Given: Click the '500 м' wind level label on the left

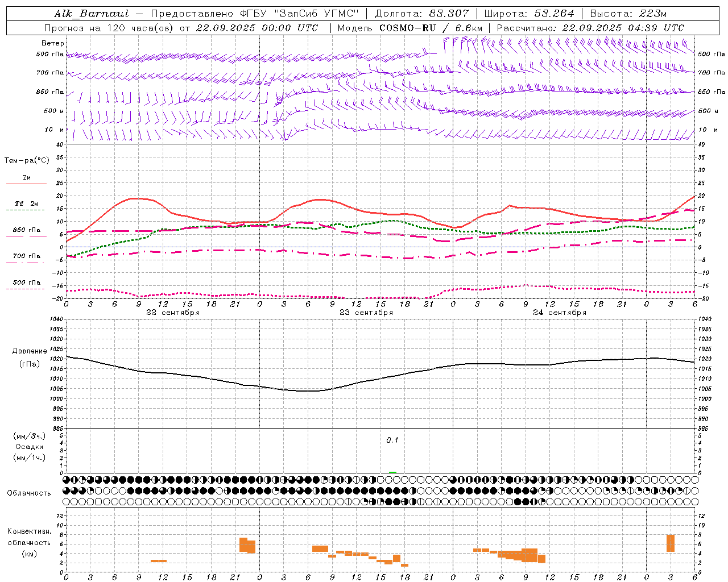Looking at the screenshot, I should click(x=55, y=111).
